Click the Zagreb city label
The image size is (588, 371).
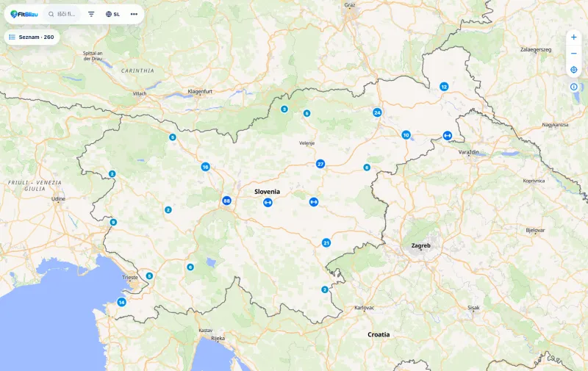[420, 246]
